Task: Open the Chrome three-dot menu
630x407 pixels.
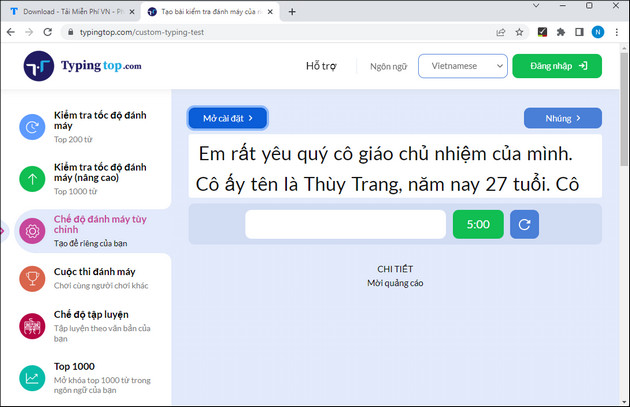Action: [x=617, y=32]
